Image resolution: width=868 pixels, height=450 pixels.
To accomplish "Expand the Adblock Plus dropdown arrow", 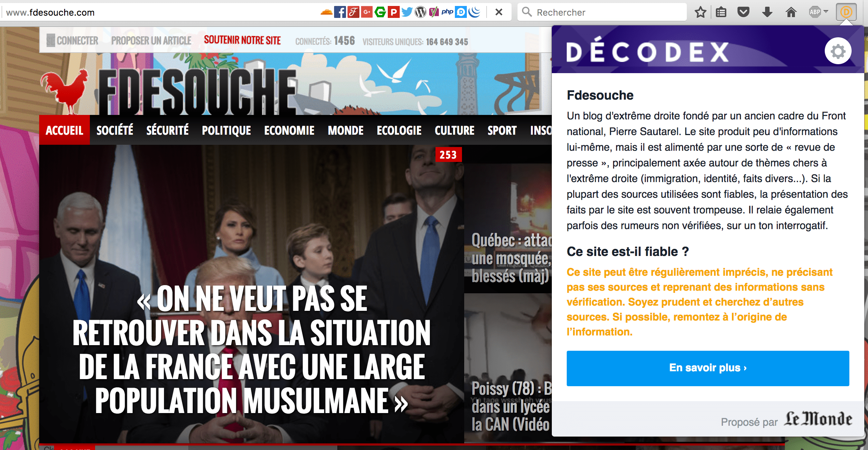I will click(x=826, y=12).
